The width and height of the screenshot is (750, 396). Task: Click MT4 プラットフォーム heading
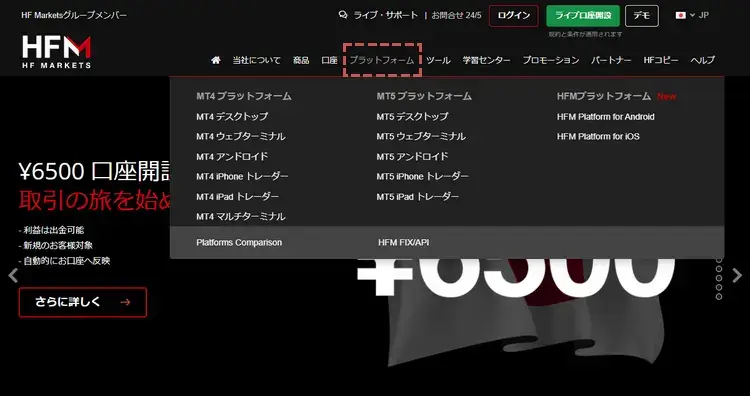click(243, 96)
